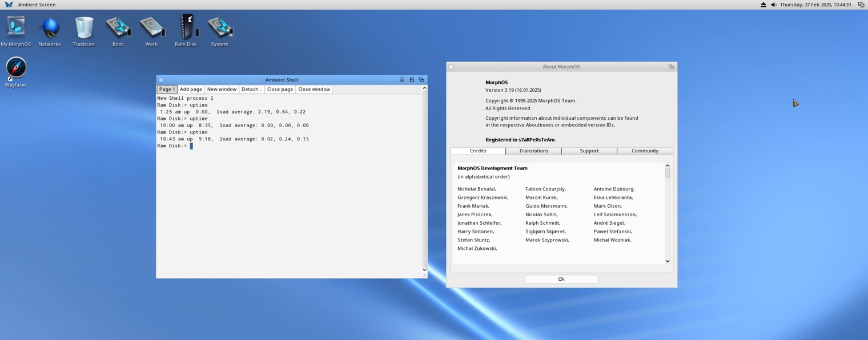Click the 'New Shell process 2' line
The height and width of the screenshot is (340, 868).
[x=185, y=98]
